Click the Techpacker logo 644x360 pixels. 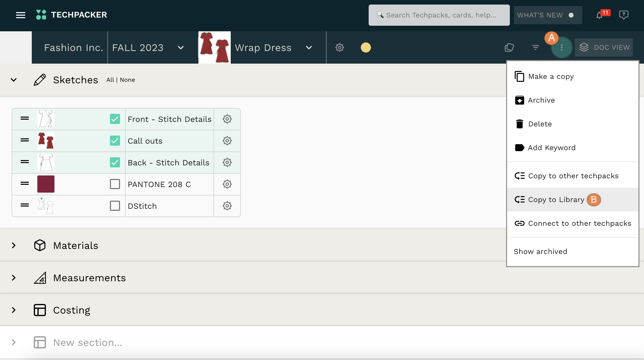pyautogui.click(x=72, y=15)
